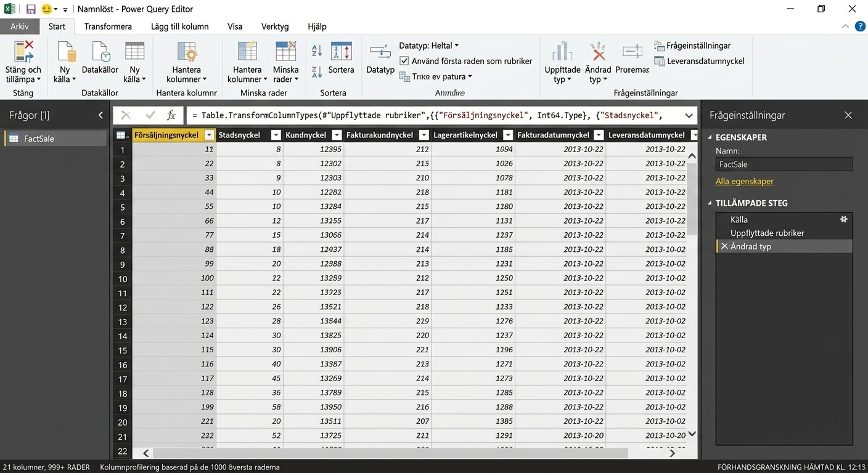Image resolution: width=868 pixels, height=473 pixels.
Task: Expand the formula bar
Action: (689, 115)
